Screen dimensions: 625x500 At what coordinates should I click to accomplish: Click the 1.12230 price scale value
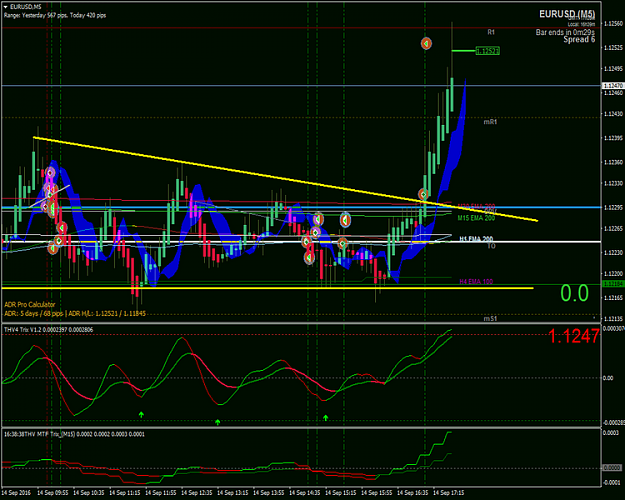point(614,252)
